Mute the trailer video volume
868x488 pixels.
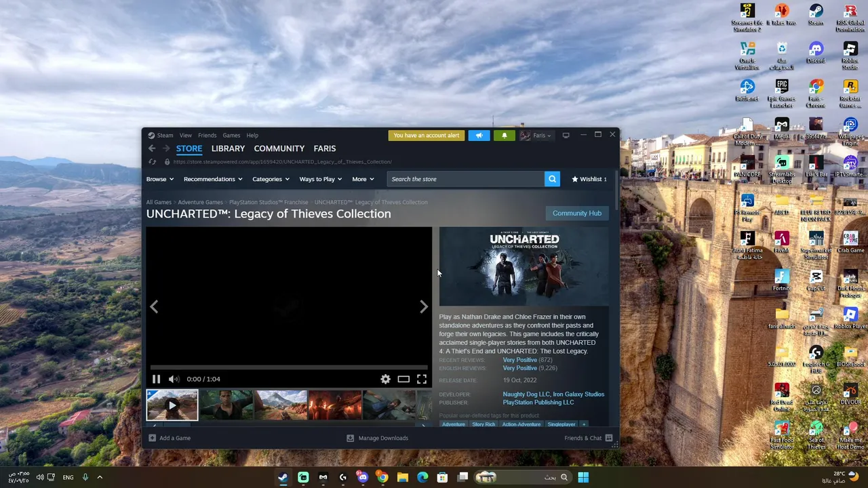click(174, 380)
